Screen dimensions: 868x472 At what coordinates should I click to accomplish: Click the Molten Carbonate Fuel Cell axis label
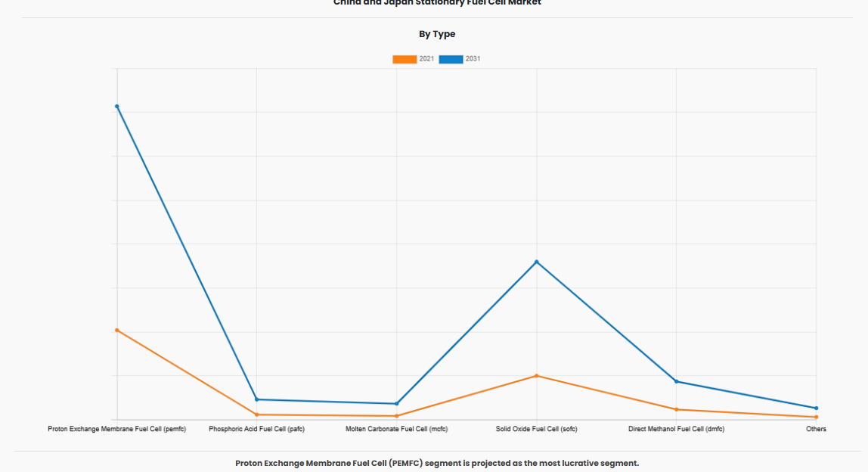click(397, 429)
